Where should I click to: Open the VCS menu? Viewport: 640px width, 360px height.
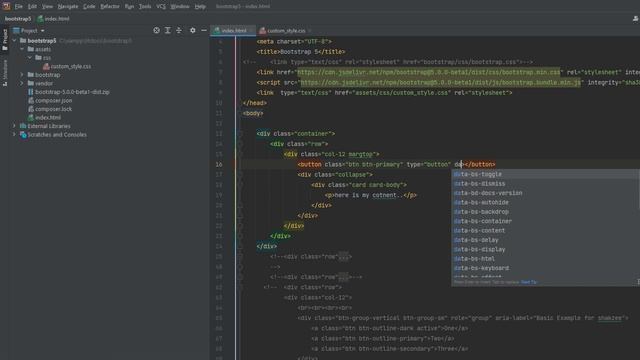[x=161, y=7]
